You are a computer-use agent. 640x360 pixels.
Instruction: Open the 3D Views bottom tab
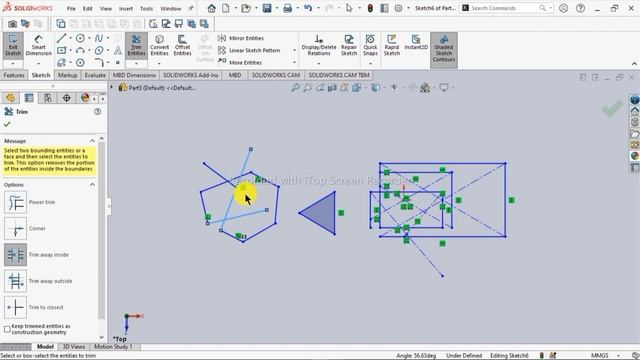click(x=73, y=347)
